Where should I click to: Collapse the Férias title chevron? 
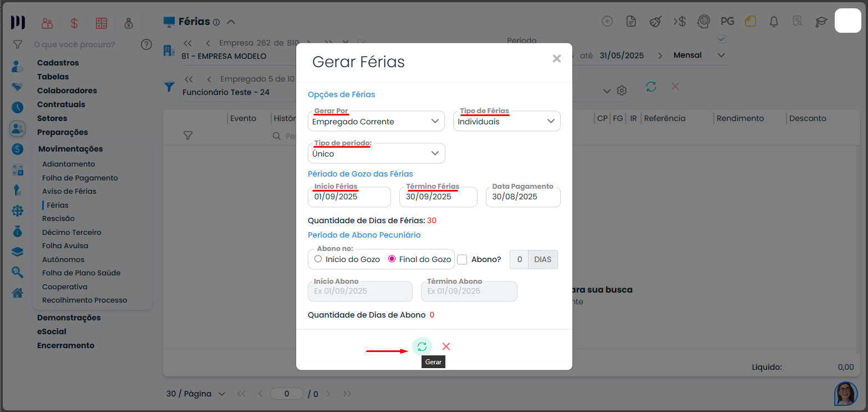coord(231,22)
